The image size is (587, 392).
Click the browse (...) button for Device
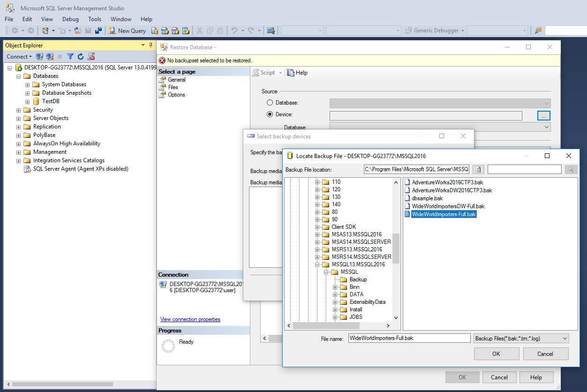[x=544, y=115]
